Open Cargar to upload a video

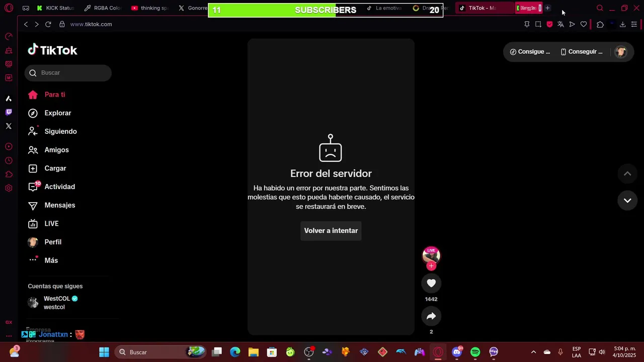point(47,168)
